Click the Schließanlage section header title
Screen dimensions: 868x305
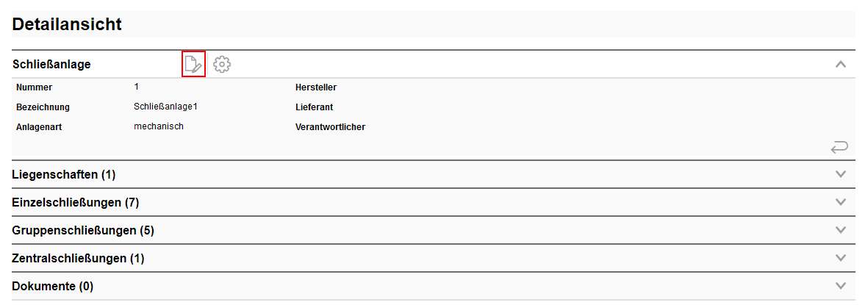click(x=51, y=65)
